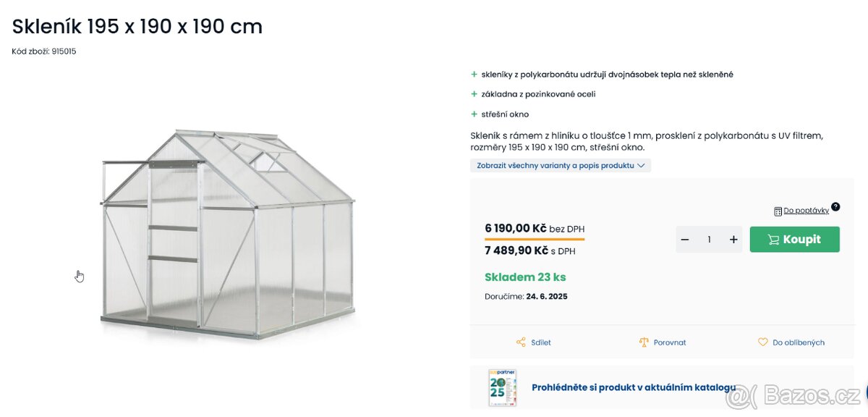Increase quantity with the plus stepper
868x417 pixels.
733,240
